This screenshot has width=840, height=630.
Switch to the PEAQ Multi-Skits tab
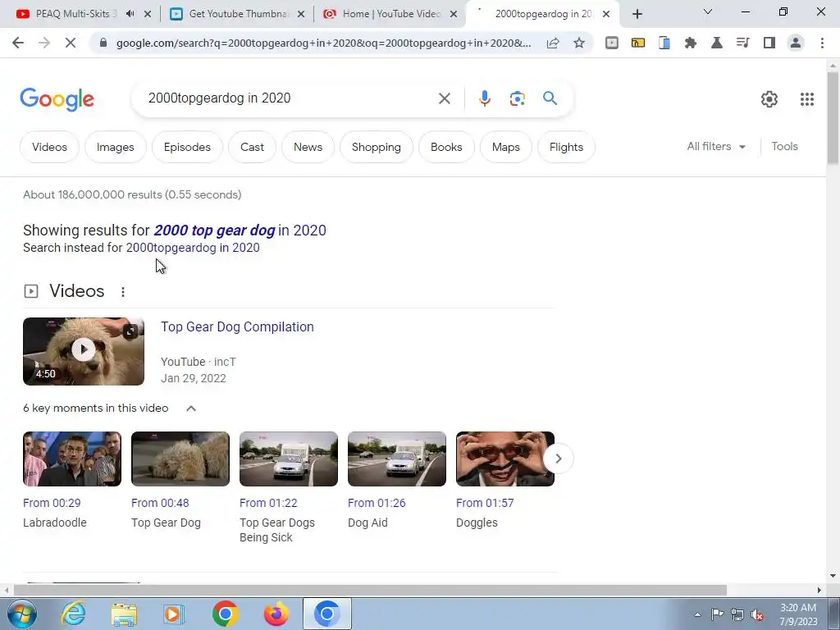point(76,14)
